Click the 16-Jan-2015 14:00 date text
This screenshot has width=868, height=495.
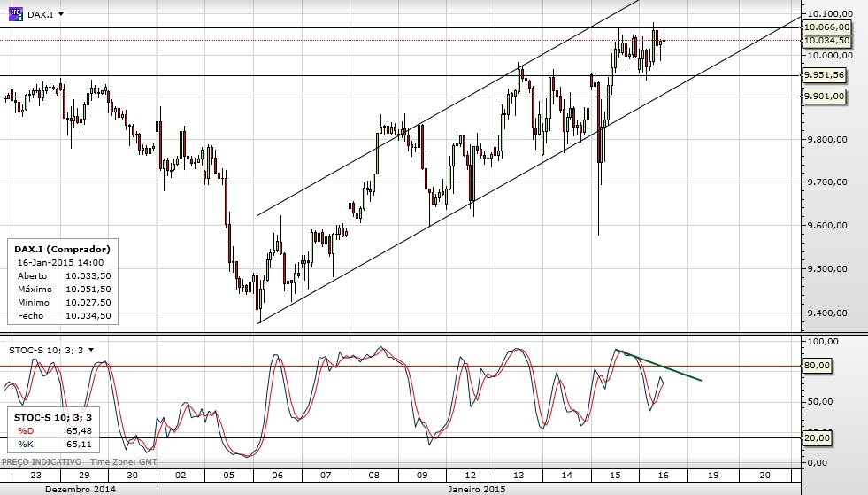tap(60, 263)
